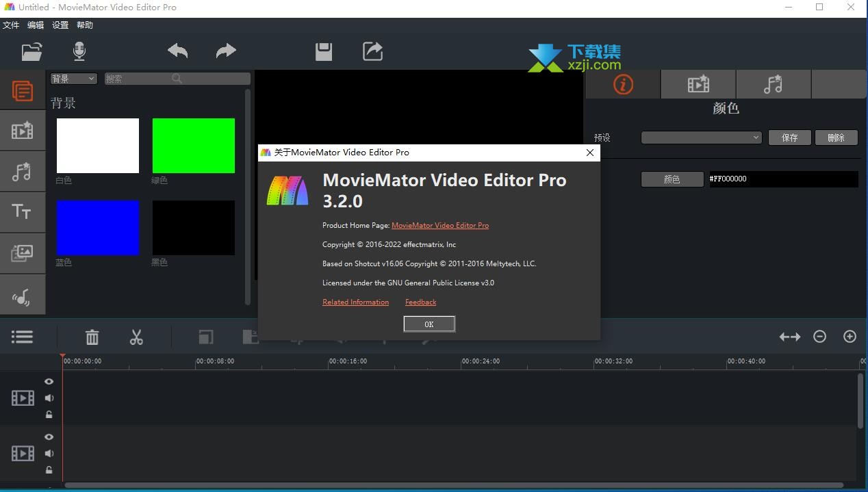Click the 00:00:16:00 timeline ruler mark
Viewport: 868px width, 492px height.
[348, 361]
